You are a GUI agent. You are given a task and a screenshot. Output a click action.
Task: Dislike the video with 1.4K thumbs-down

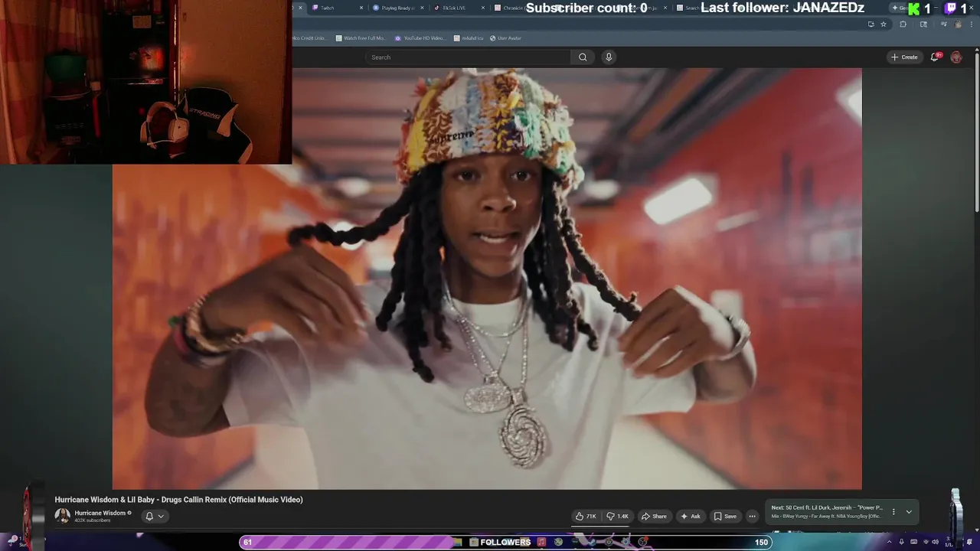[617, 516]
